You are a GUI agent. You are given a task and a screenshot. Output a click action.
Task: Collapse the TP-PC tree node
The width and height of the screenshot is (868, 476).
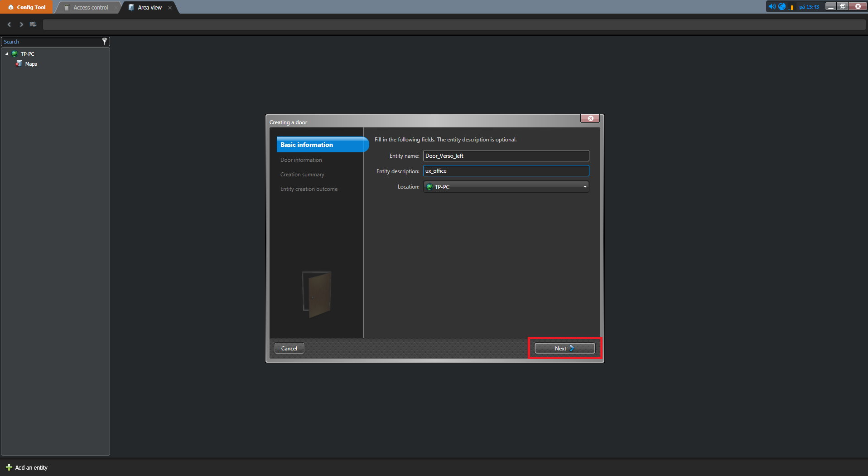point(7,54)
